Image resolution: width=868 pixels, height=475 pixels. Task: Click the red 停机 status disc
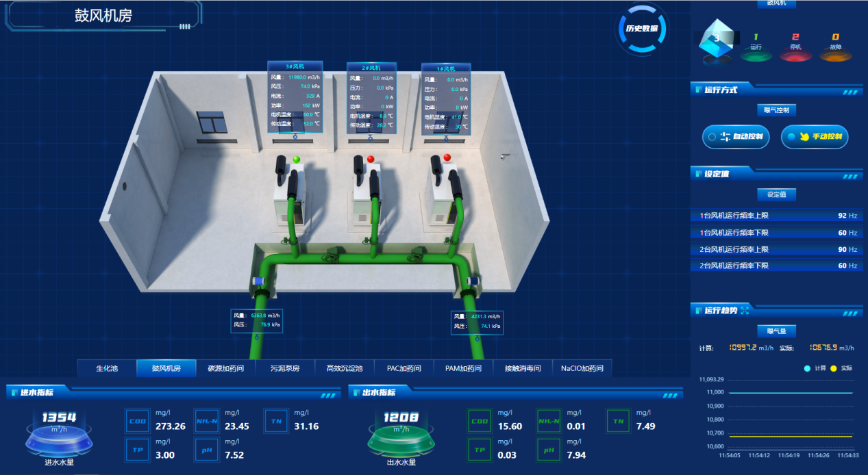point(795,55)
